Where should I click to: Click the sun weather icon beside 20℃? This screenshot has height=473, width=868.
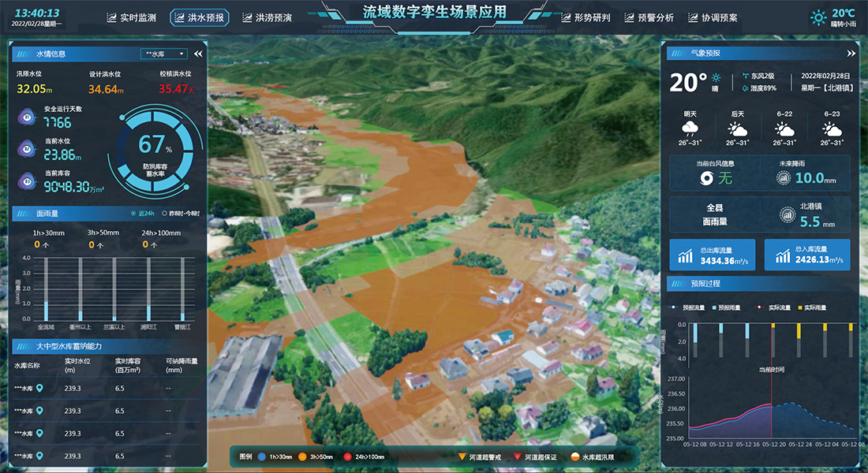pos(819,17)
